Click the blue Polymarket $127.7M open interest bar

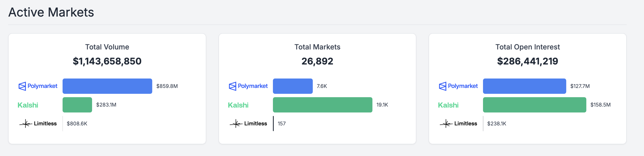click(524, 86)
